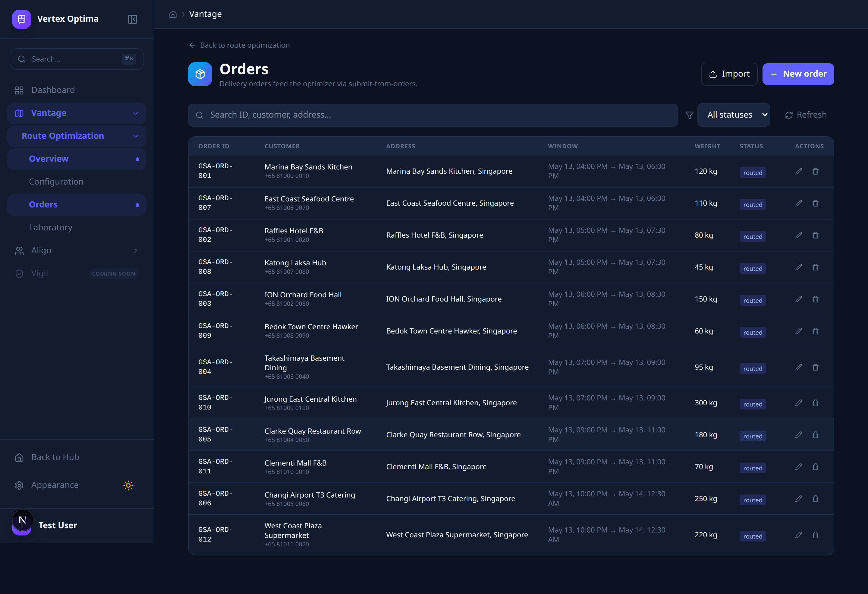Screen dimensions: 868x594
Task: Create a New order
Action: click(x=798, y=74)
